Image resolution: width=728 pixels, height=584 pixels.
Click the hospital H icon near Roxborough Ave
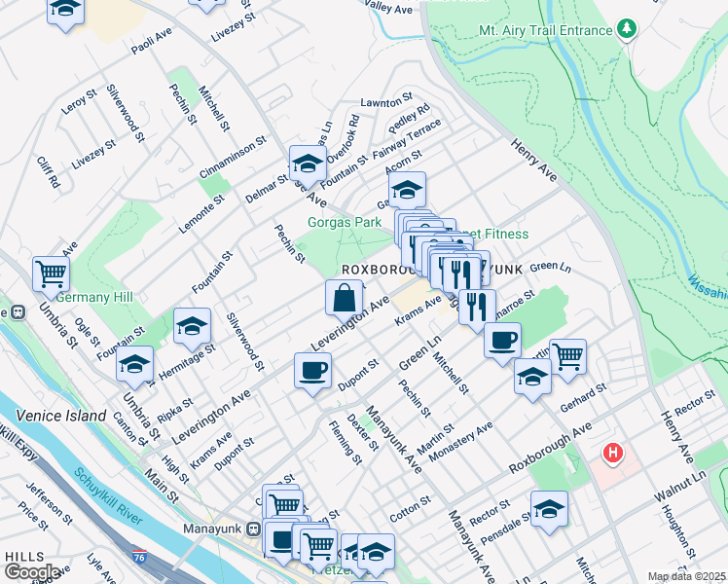pyautogui.click(x=613, y=453)
